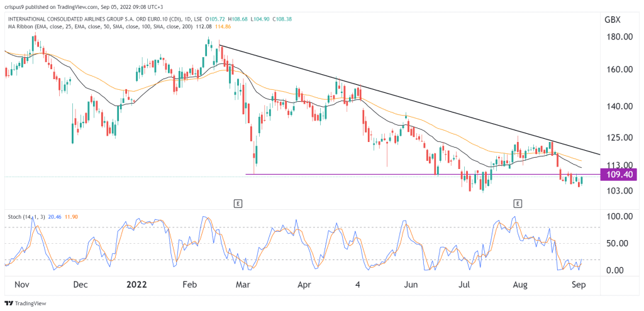Click the 125.00 price axis label
644x311 pixels.
pos(619,137)
